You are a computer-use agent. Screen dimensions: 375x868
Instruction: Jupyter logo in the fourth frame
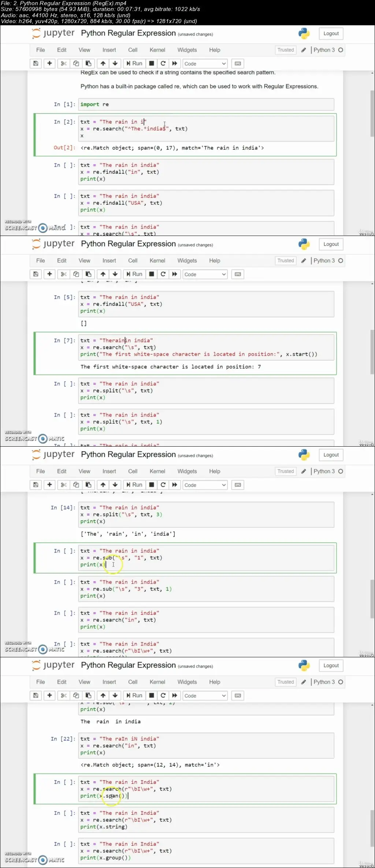(53, 665)
